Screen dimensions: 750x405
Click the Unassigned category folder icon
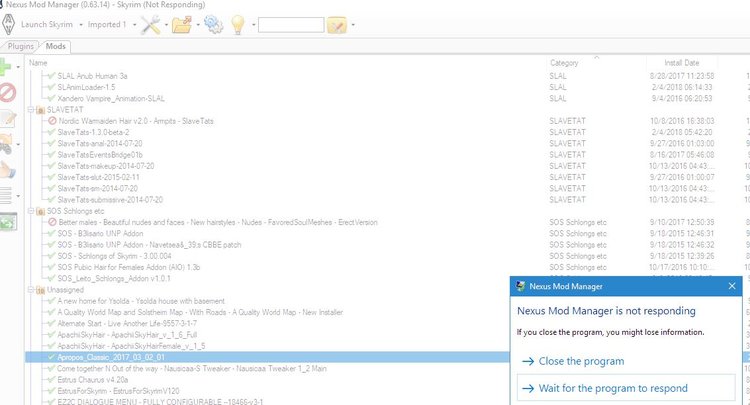[x=41, y=290]
